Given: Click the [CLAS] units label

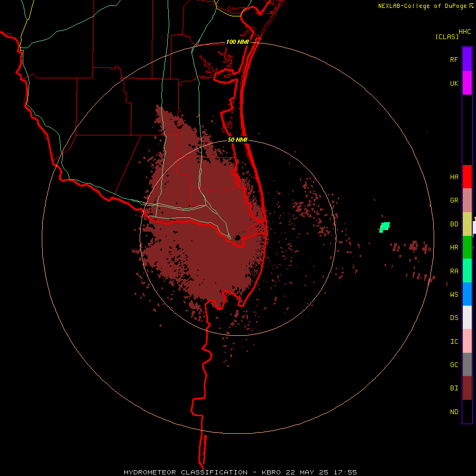Looking at the screenshot, I should (447, 37).
